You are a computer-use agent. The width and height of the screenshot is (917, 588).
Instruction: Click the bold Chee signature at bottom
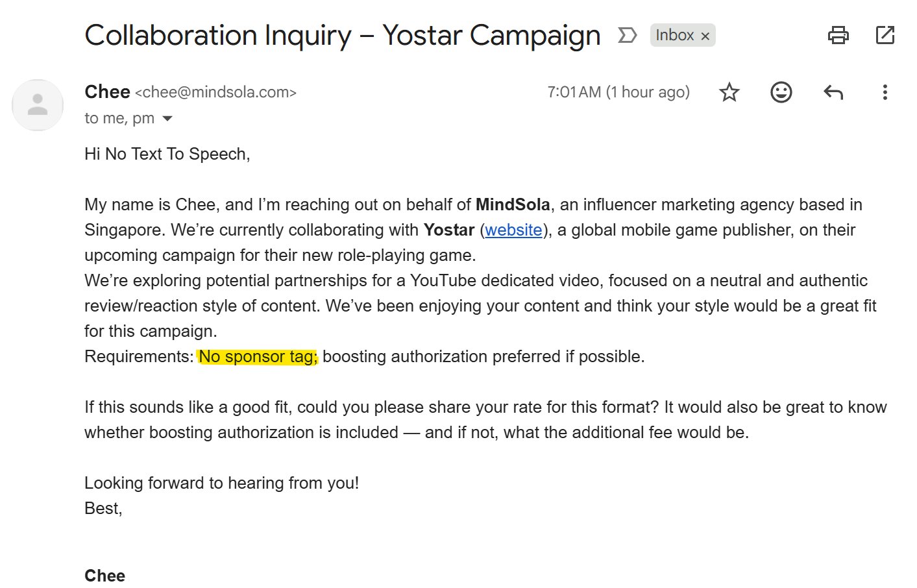[104, 576]
